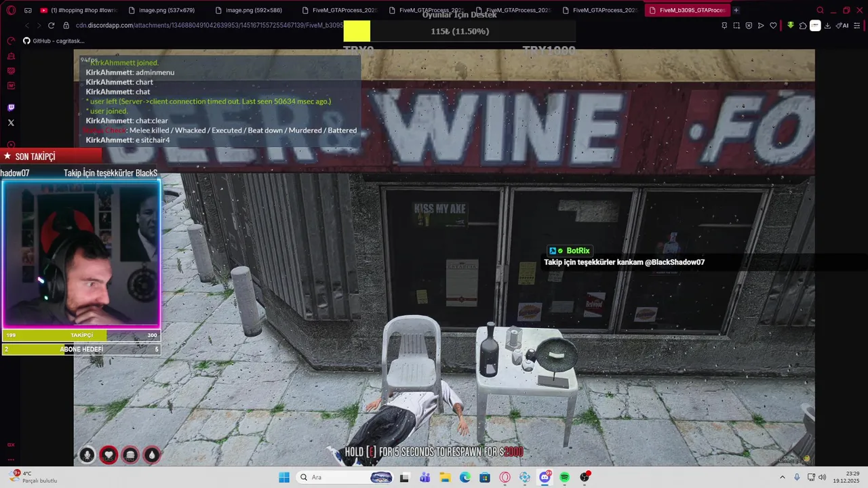This screenshot has height=488, width=868.
Task: Open Microsoft Store from taskbar
Action: tap(485, 477)
